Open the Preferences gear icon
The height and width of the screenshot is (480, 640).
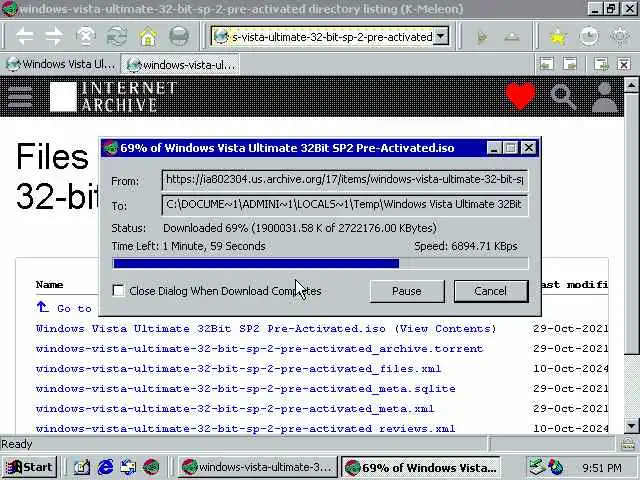click(x=620, y=37)
